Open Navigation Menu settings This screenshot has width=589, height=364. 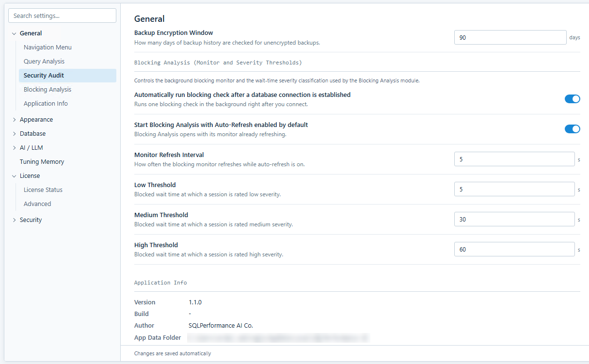(48, 47)
